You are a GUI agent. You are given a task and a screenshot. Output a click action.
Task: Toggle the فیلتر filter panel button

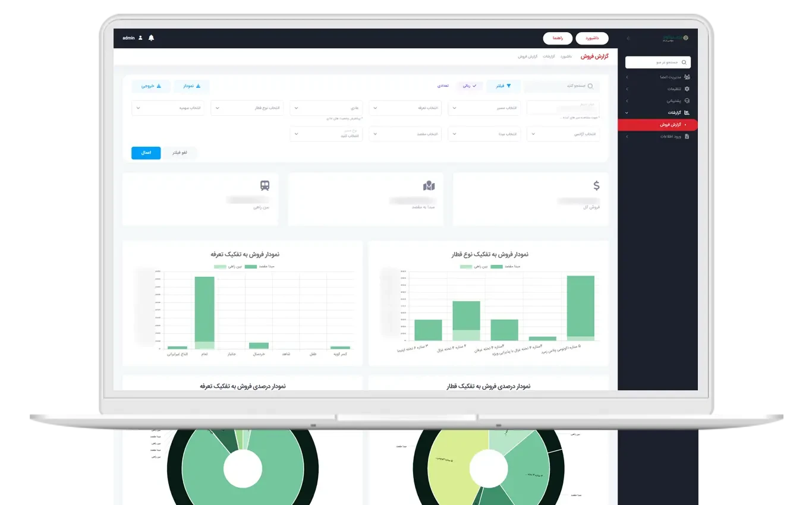pyautogui.click(x=503, y=86)
